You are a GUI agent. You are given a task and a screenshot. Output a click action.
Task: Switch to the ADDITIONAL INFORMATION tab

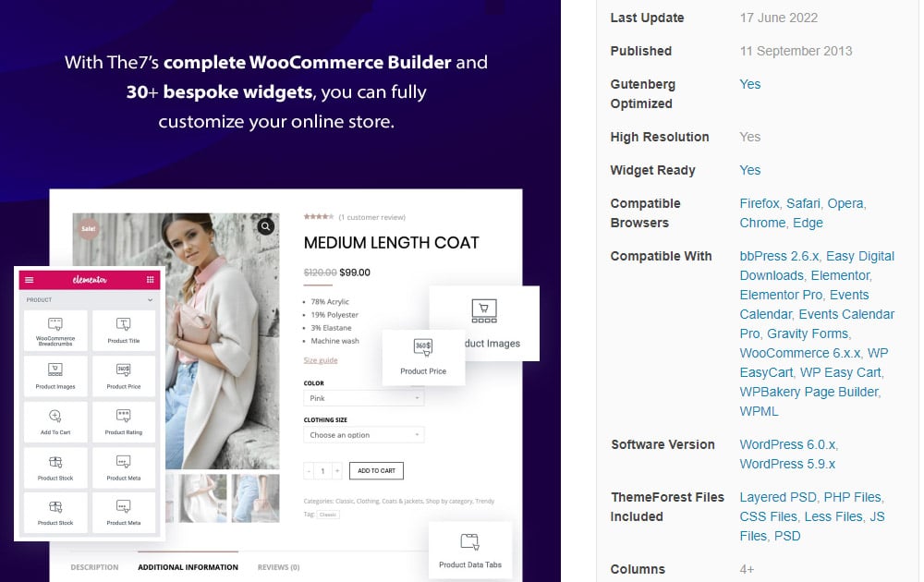pos(188,567)
